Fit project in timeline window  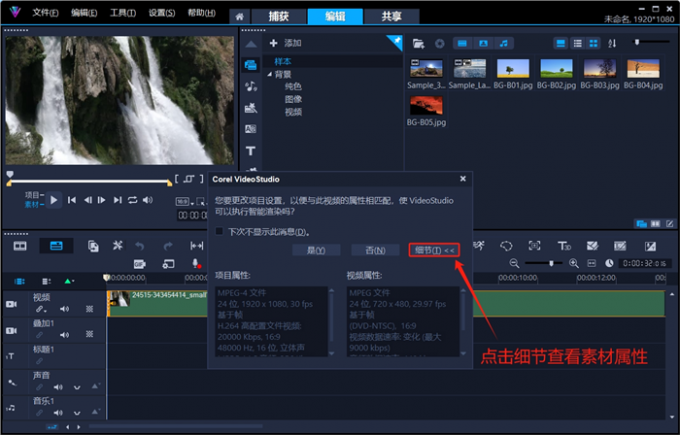point(197,246)
